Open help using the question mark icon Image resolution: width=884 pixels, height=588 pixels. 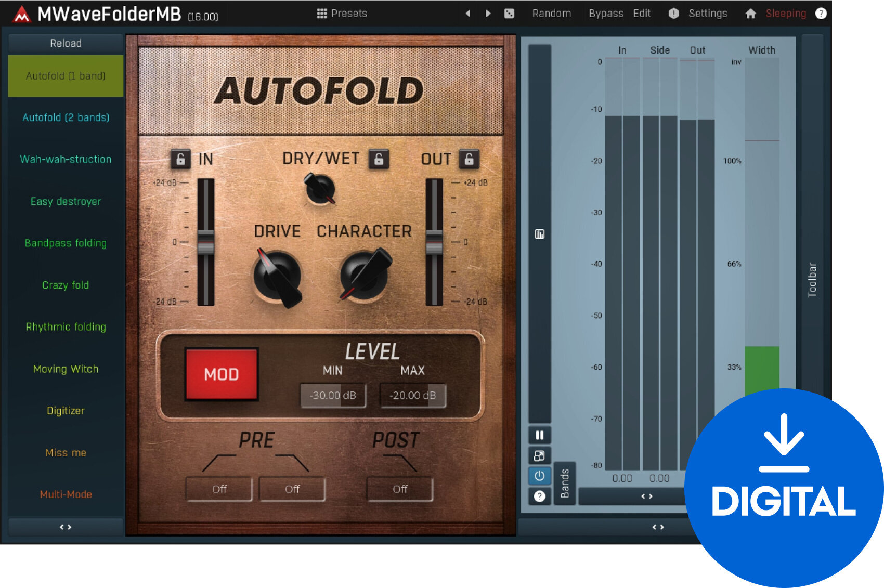click(821, 14)
